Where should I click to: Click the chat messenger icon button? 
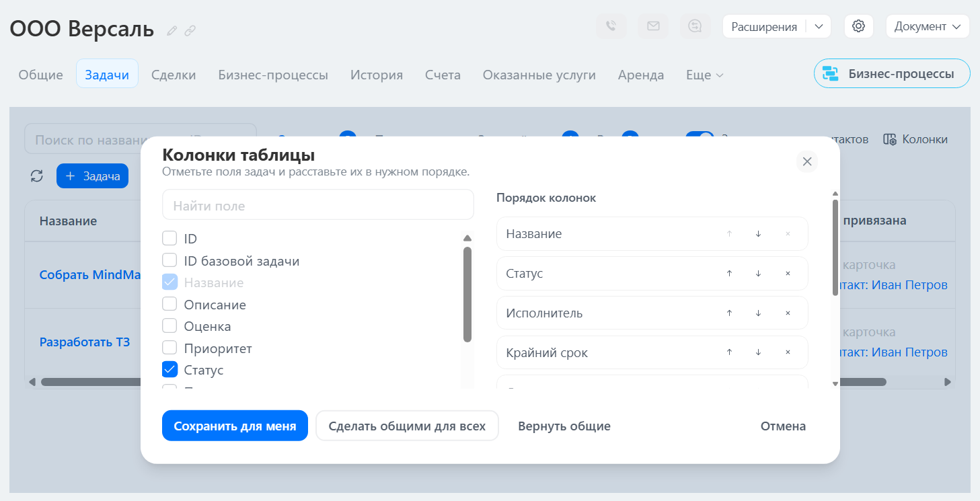pyautogui.click(x=695, y=26)
